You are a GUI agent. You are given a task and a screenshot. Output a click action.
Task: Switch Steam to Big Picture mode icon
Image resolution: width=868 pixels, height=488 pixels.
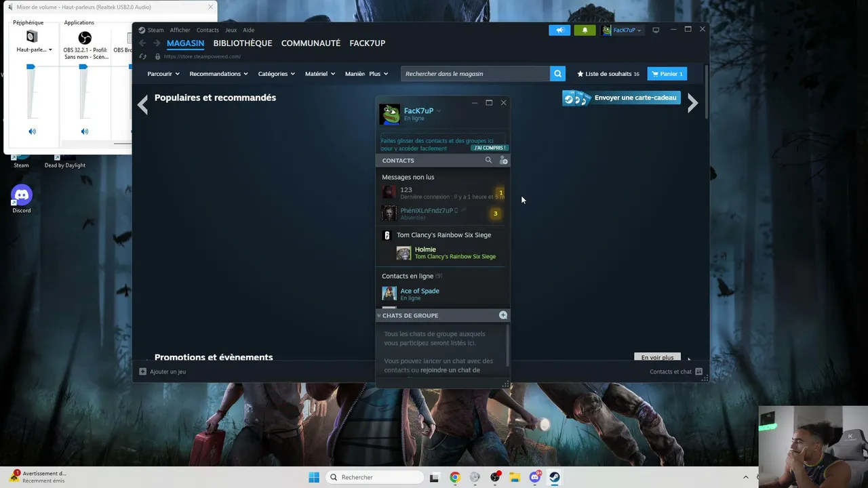coord(656,30)
